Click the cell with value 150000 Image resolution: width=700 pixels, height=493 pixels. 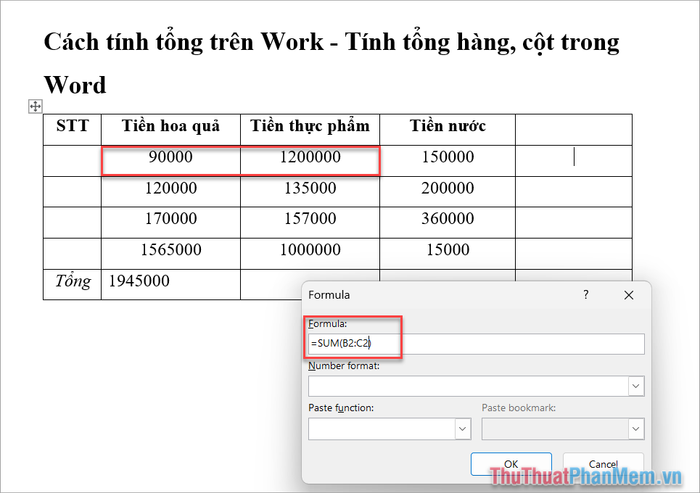[447, 161]
